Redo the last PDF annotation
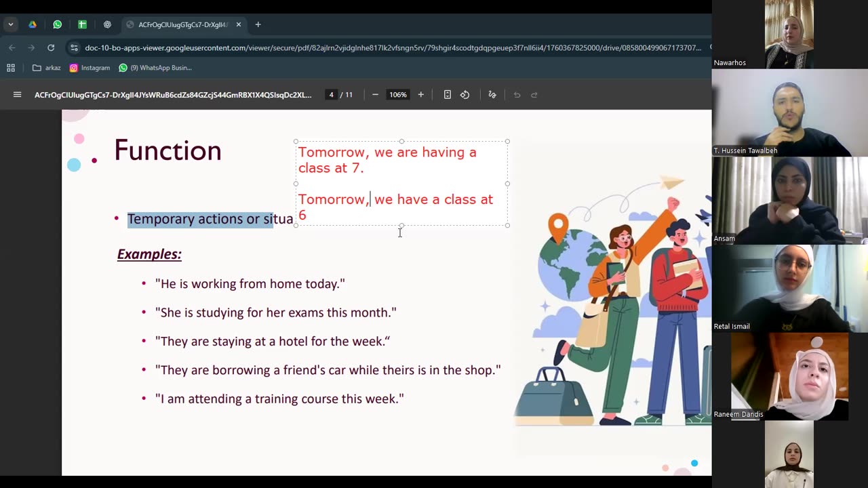Screen dimensions: 868x488 click(x=534, y=95)
